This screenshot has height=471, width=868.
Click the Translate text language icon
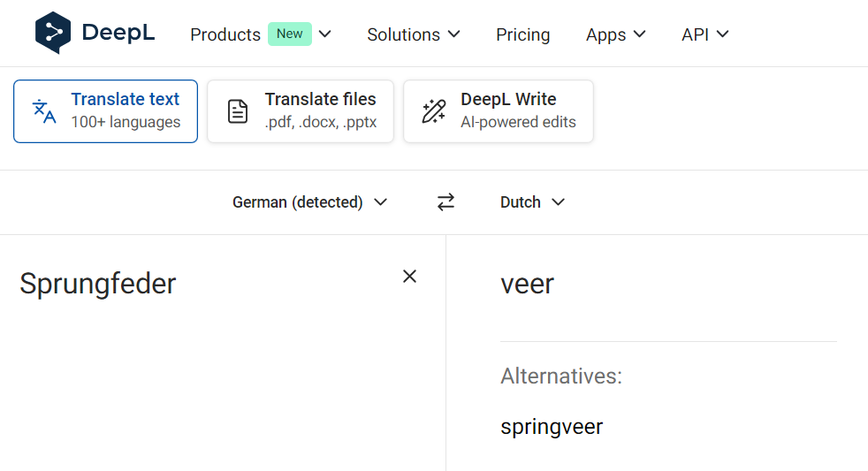pyautogui.click(x=44, y=111)
